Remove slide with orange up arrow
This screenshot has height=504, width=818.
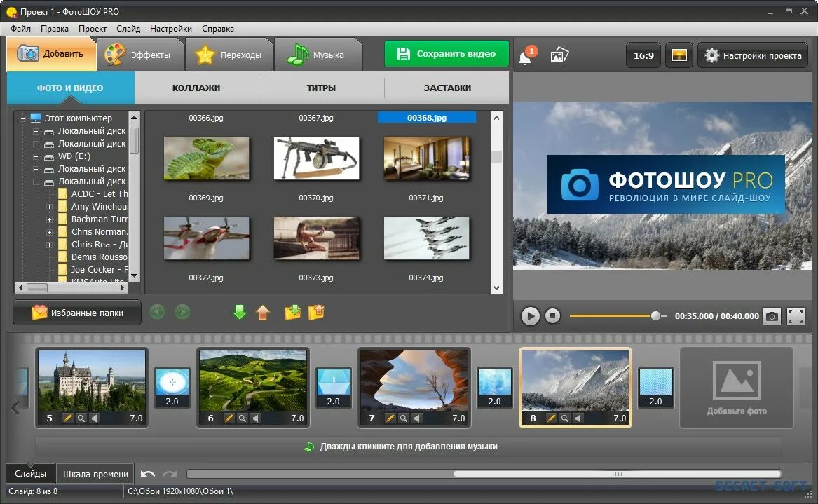tap(263, 312)
